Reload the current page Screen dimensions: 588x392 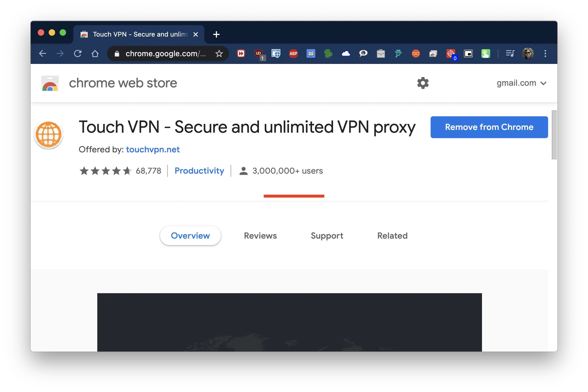click(x=78, y=54)
